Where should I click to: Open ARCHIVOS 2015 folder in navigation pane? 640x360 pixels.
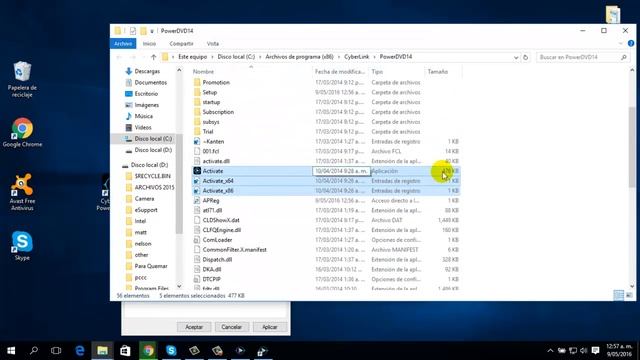(154, 187)
